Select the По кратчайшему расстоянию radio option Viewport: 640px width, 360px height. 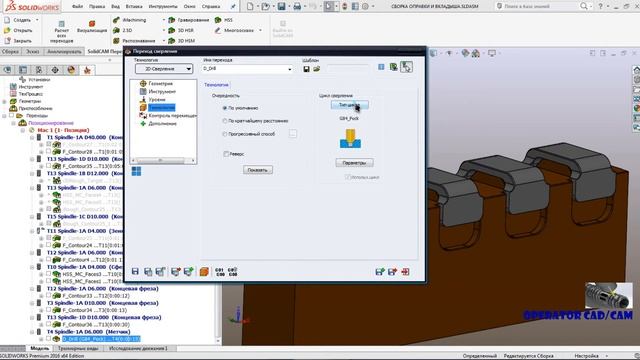pos(224,121)
